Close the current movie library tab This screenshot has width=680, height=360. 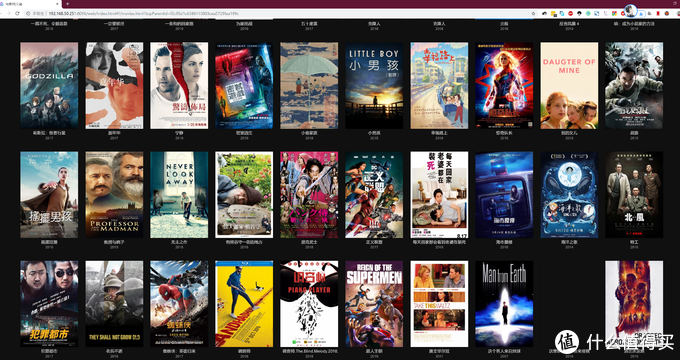pyautogui.click(x=57, y=4)
